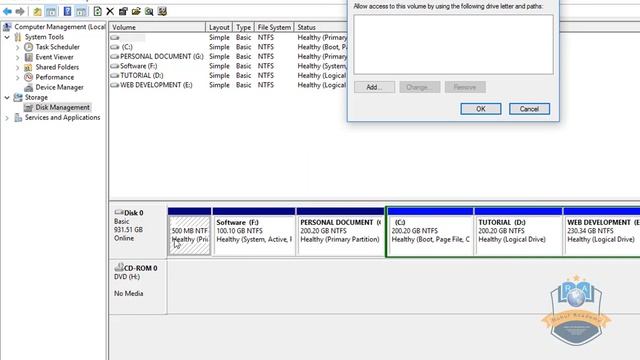This screenshot has width=640, height=360.
Task: Select the Software (F:) 100.10 GB partition
Action: pos(254,232)
